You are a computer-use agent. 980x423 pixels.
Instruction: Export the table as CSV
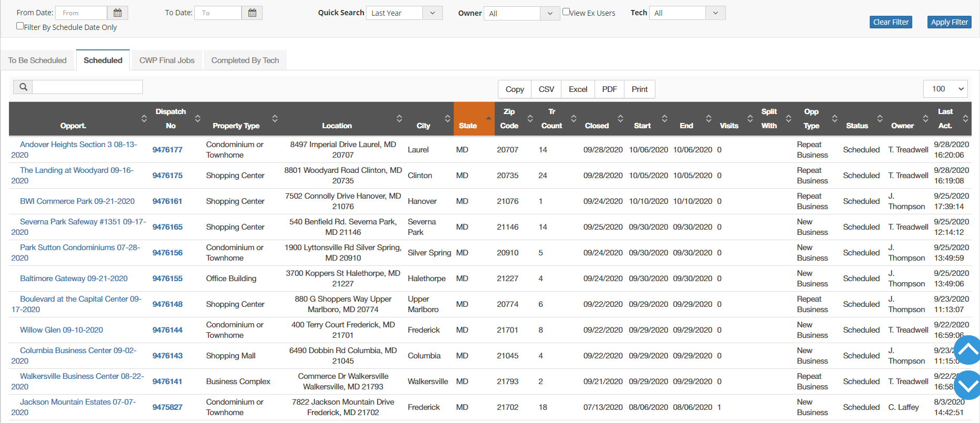546,89
